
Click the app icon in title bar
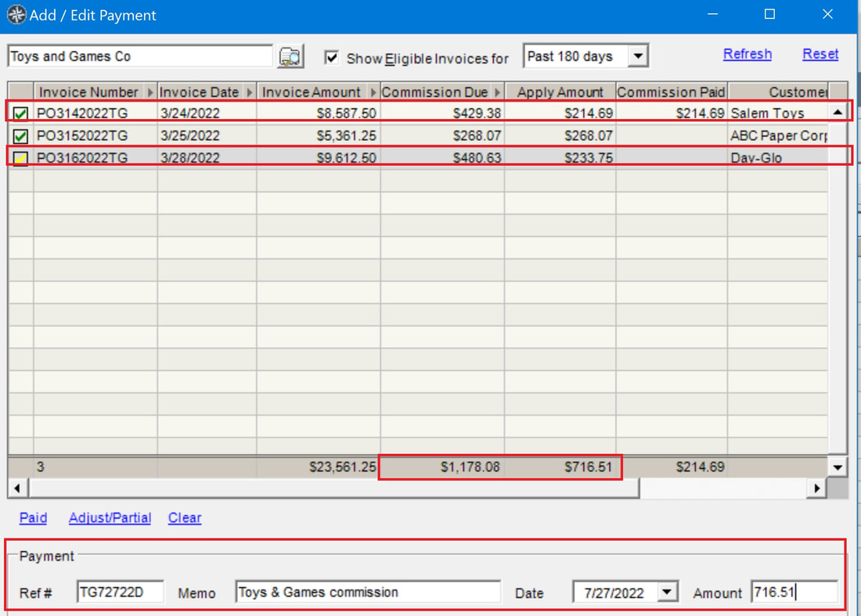(x=16, y=15)
